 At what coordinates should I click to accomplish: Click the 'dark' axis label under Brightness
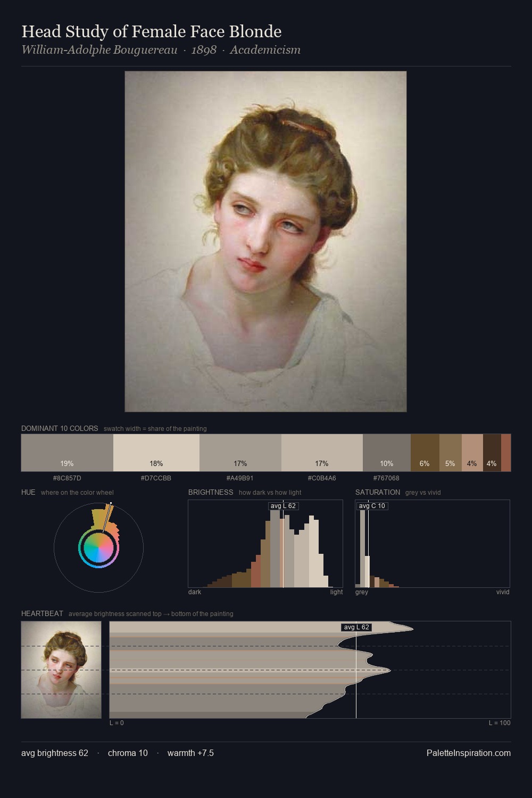[x=195, y=592]
